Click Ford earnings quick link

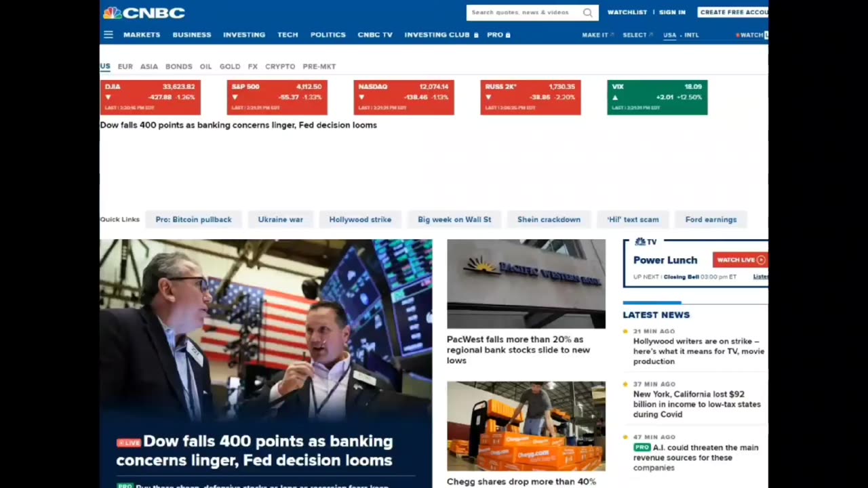click(x=711, y=220)
